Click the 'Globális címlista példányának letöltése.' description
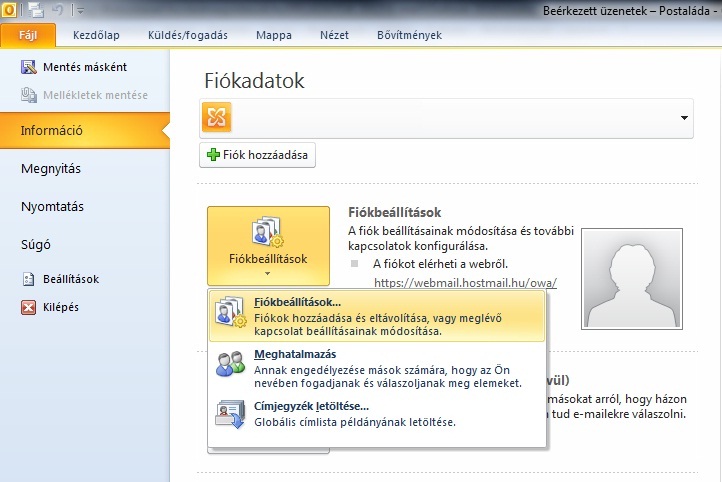722x482 pixels. pos(355,422)
